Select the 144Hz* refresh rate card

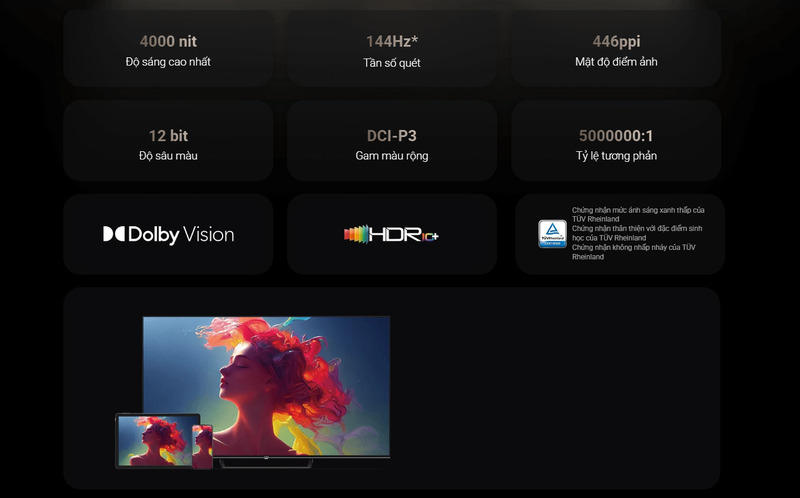(x=392, y=48)
